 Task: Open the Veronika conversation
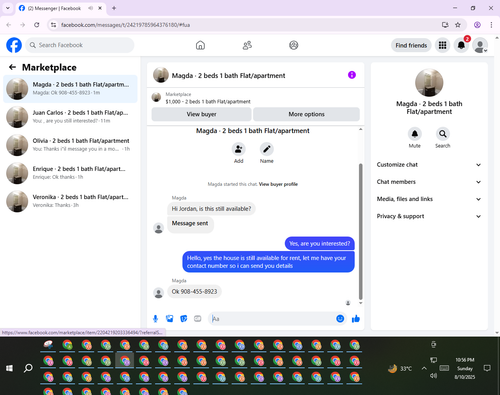pos(70,201)
